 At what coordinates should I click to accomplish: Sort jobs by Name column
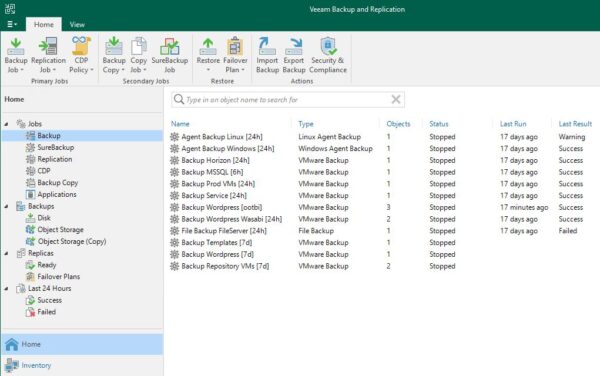(180, 124)
